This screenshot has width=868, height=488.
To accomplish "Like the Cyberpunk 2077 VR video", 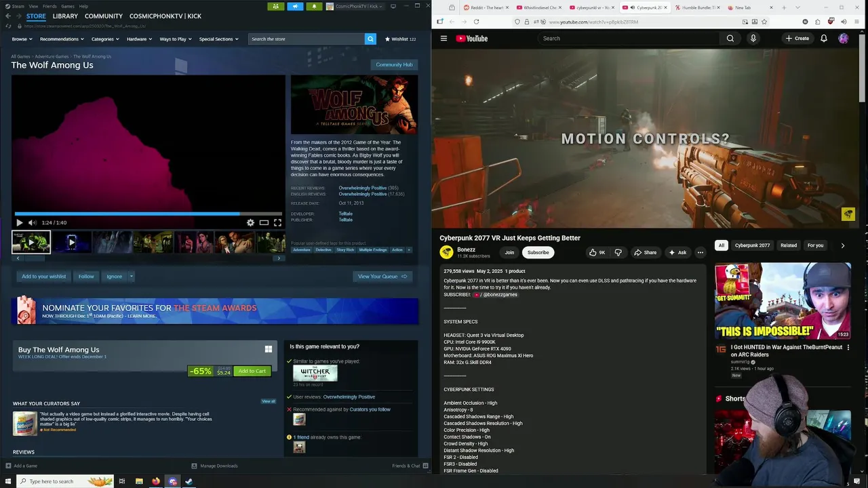I will click(597, 252).
